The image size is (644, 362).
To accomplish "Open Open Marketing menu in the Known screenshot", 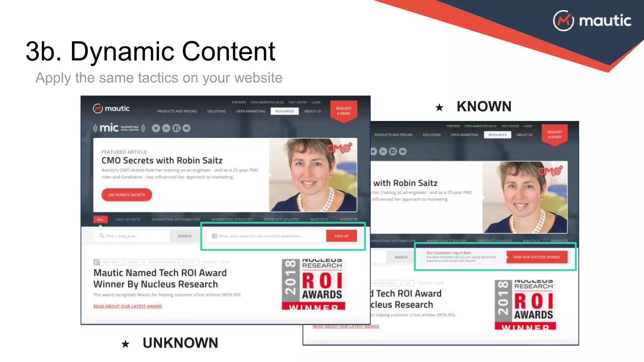I will [464, 135].
